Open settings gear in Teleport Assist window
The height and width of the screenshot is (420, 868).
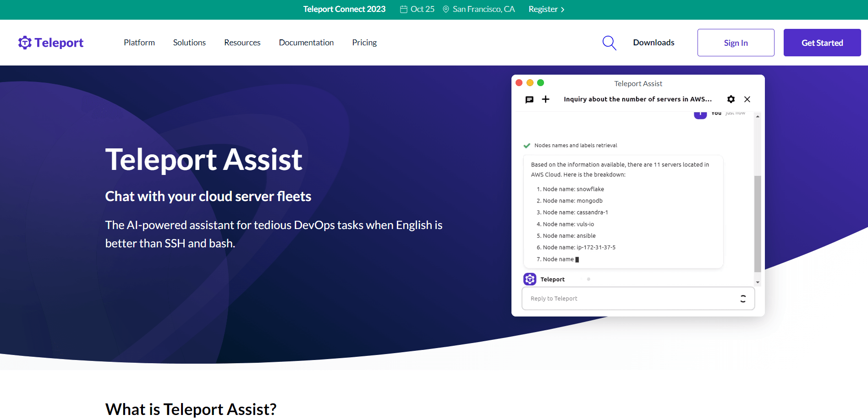tap(731, 99)
